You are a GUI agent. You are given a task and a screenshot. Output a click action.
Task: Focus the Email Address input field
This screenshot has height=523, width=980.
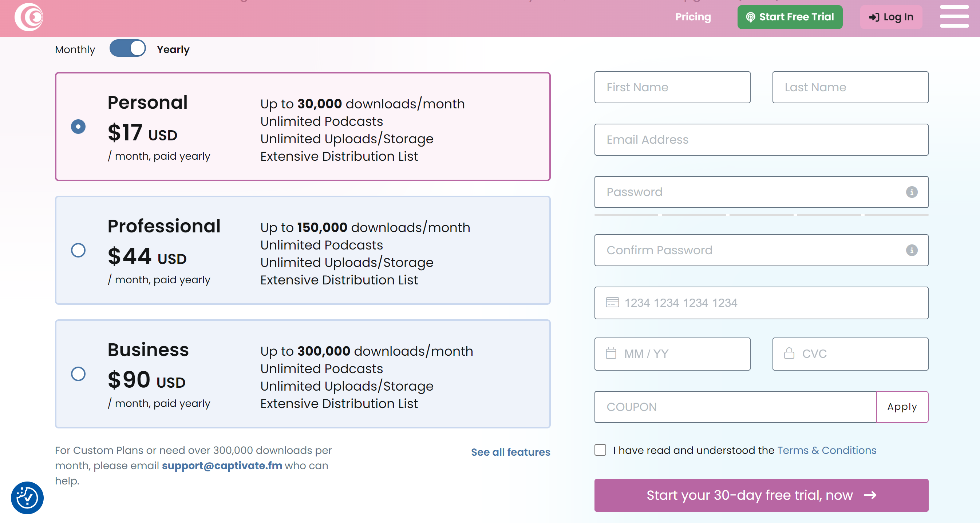761,140
